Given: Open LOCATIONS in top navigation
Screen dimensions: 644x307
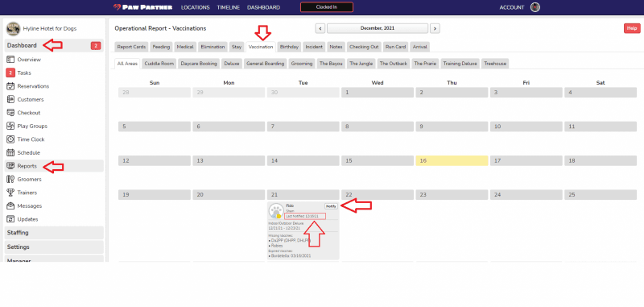Looking at the screenshot, I should tap(196, 7).
